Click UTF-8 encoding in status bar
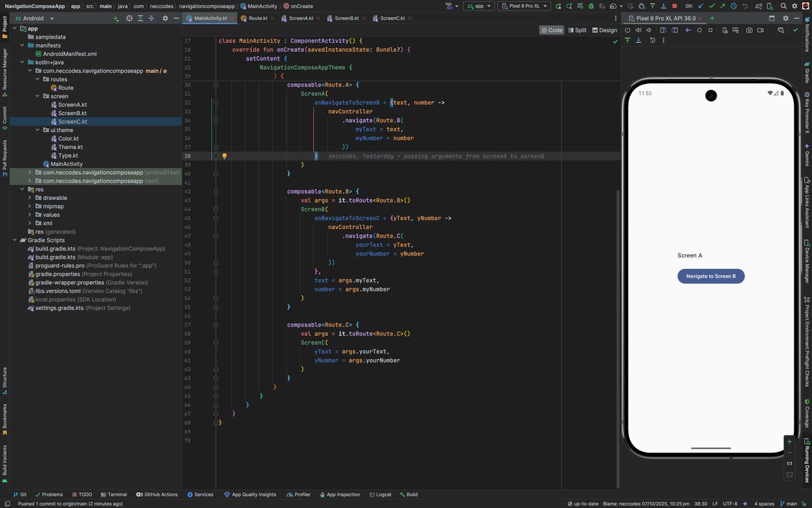 [730, 504]
